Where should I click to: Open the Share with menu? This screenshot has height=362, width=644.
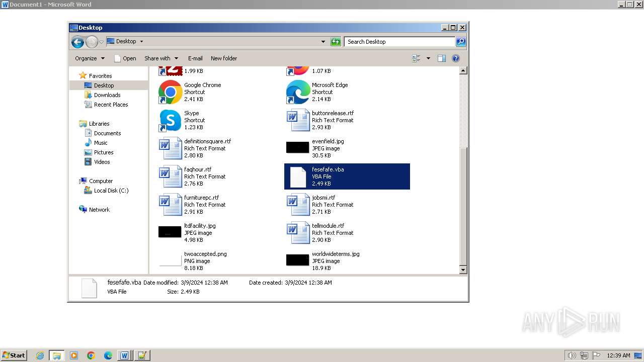162,58
